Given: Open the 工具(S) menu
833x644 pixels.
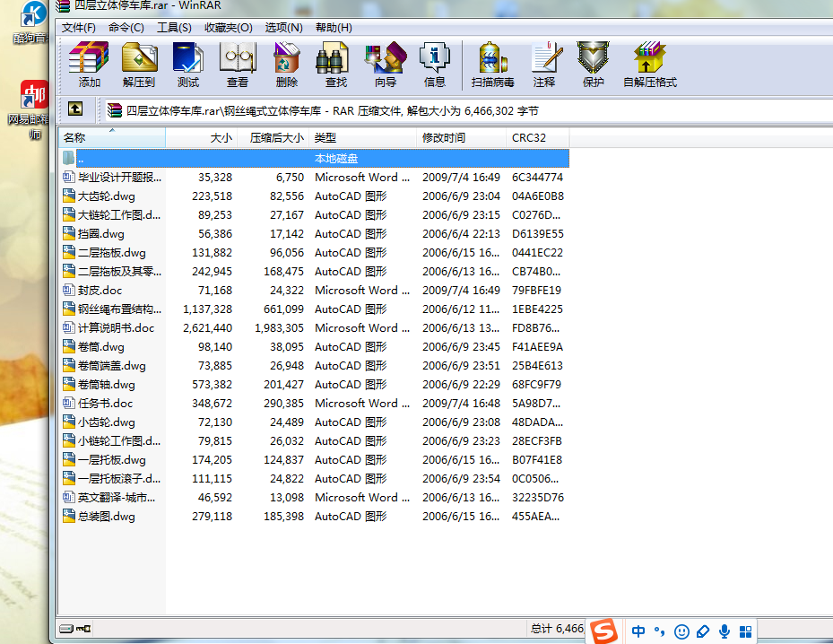Looking at the screenshot, I should (174, 28).
